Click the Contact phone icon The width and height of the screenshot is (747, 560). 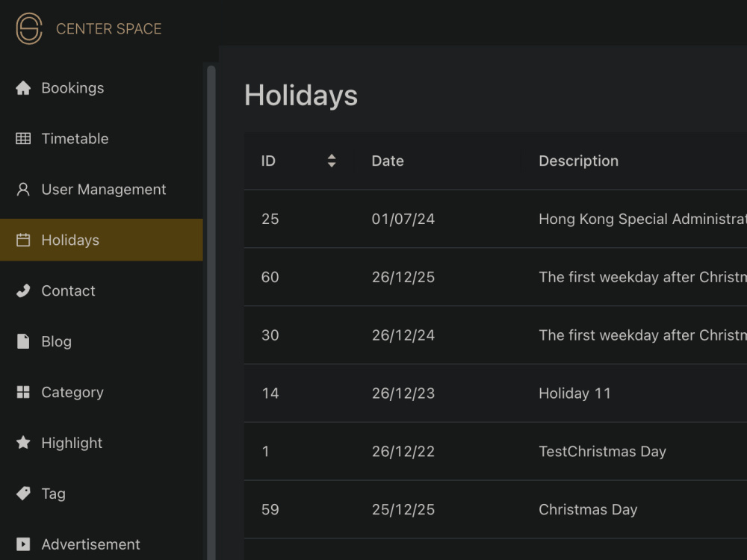click(23, 291)
